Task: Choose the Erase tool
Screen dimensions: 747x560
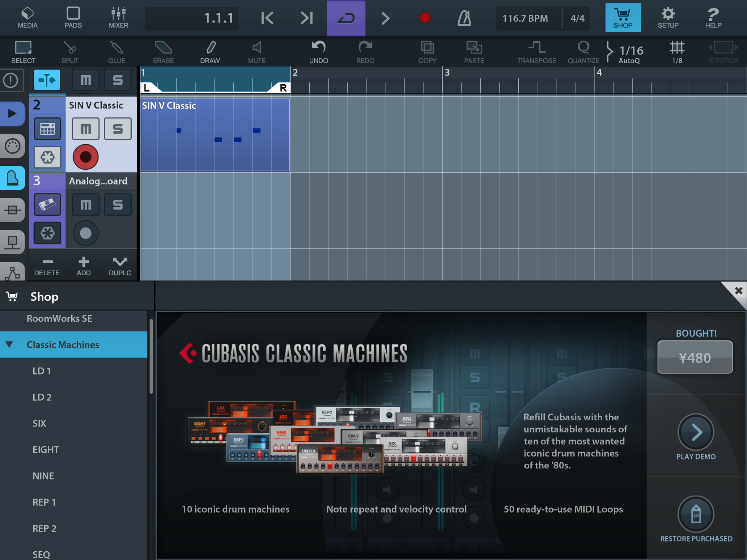Action: pos(163,52)
